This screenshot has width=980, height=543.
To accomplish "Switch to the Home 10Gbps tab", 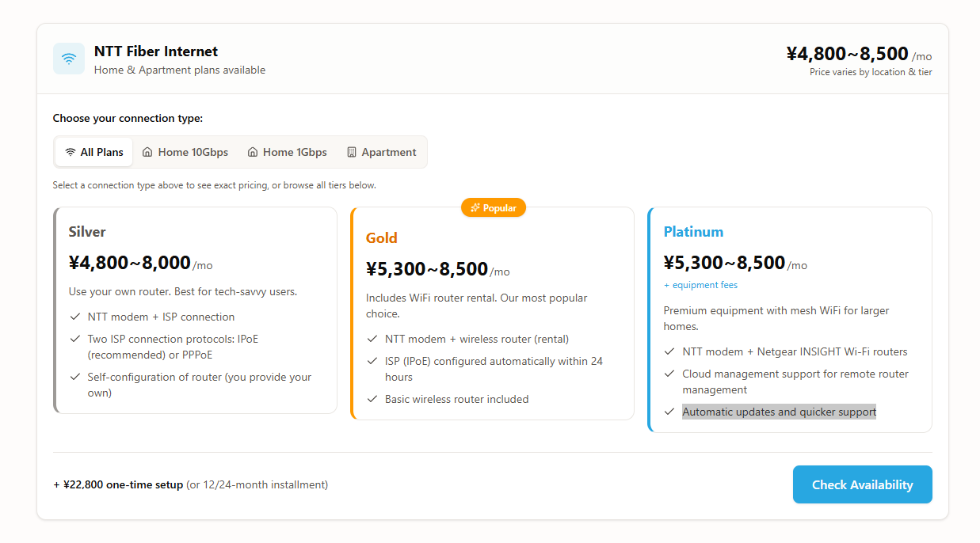I will 185,152.
